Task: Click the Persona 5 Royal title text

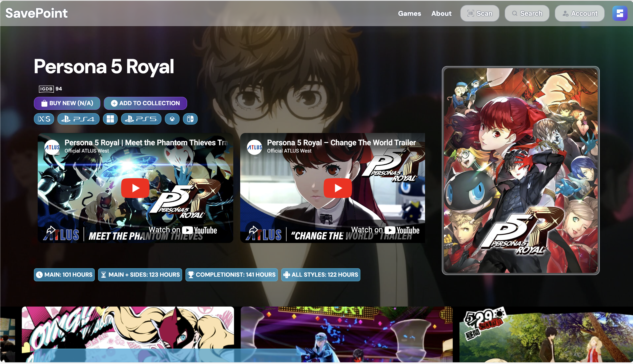Action: point(104,66)
